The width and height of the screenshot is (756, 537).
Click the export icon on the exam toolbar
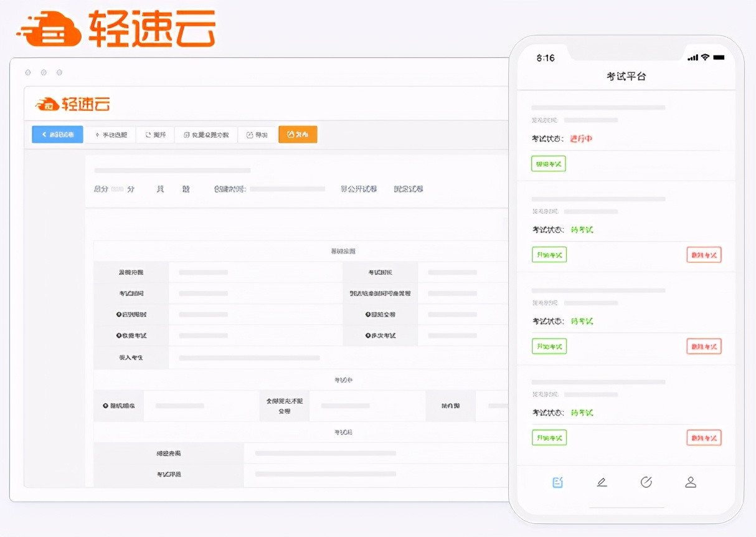coord(250,135)
